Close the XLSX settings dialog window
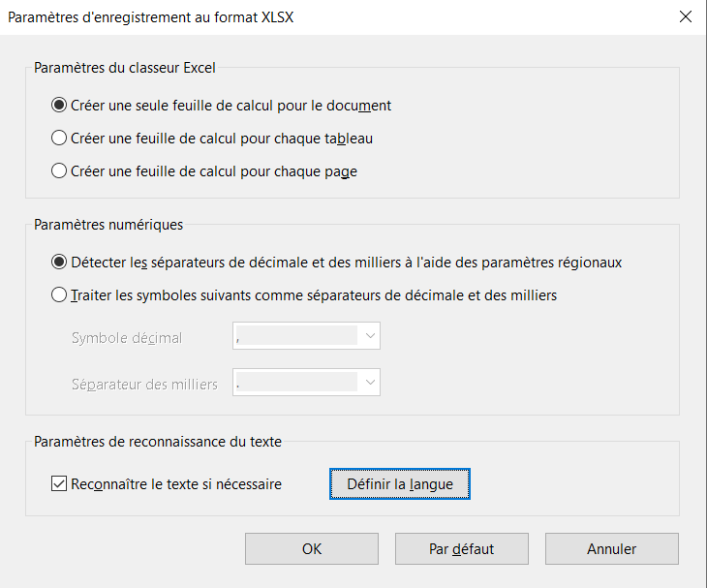 [686, 16]
